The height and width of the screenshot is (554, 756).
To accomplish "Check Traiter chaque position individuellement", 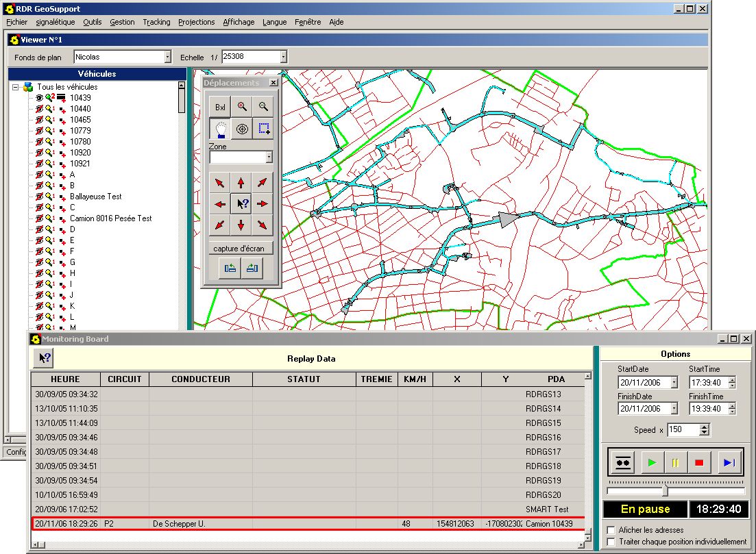I will point(611,542).
